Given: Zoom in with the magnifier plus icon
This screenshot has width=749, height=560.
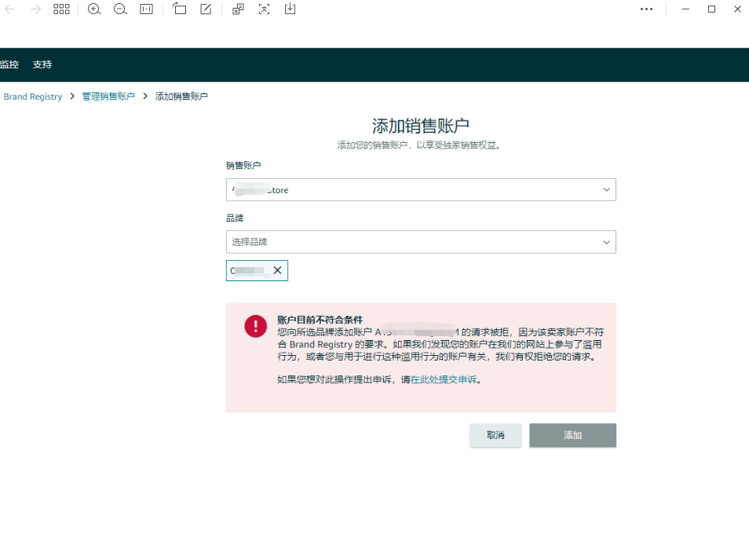Looking at the screenshot, I should pos(94,9).
